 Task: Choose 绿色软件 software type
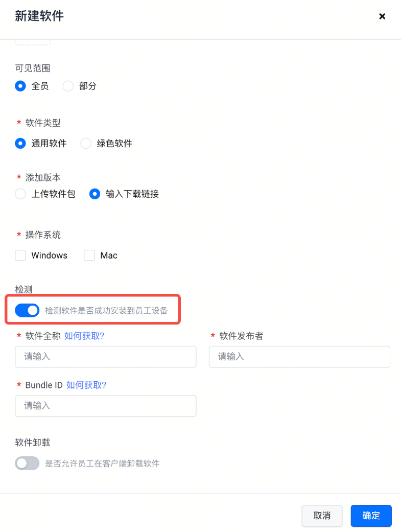(86, 143)
